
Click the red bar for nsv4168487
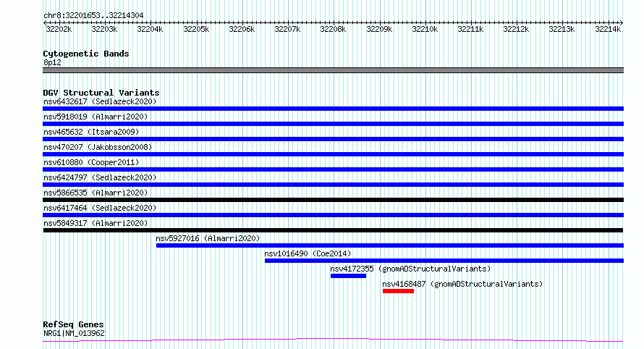pyautogui.click(x=398, y=291)
